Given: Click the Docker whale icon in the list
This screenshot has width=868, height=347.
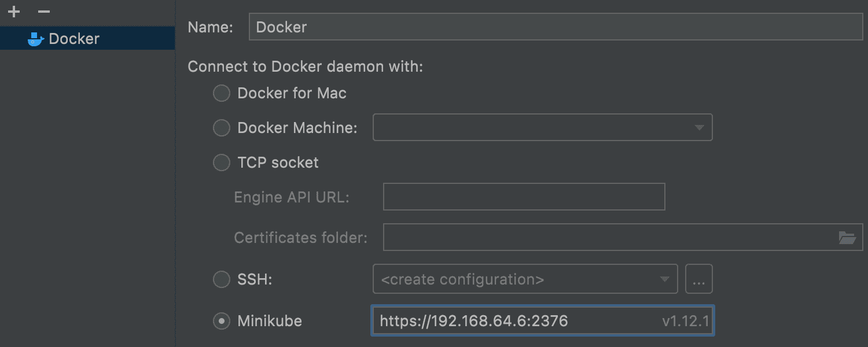Looking at the screenshot, I should 36,39.
